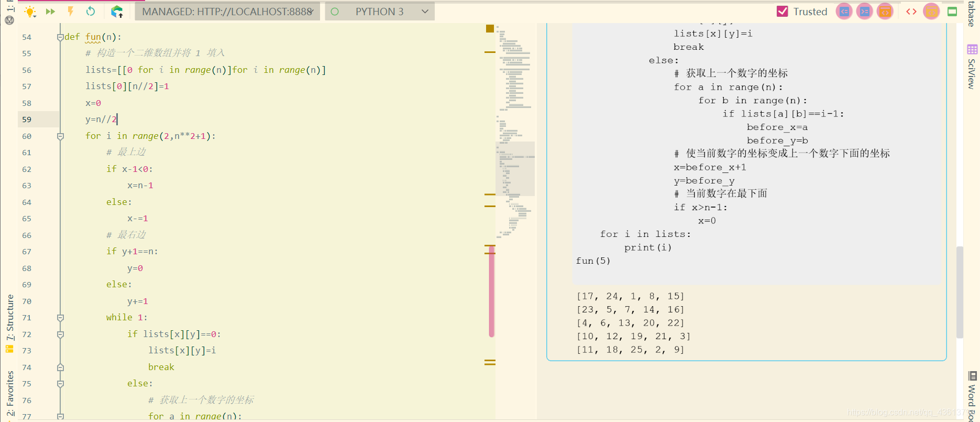Image resolution: width=980 pixels, height=422 pixels.
Task: Click on 'for i in range(2,n**2+1):' line
Action: pos(150,136)
